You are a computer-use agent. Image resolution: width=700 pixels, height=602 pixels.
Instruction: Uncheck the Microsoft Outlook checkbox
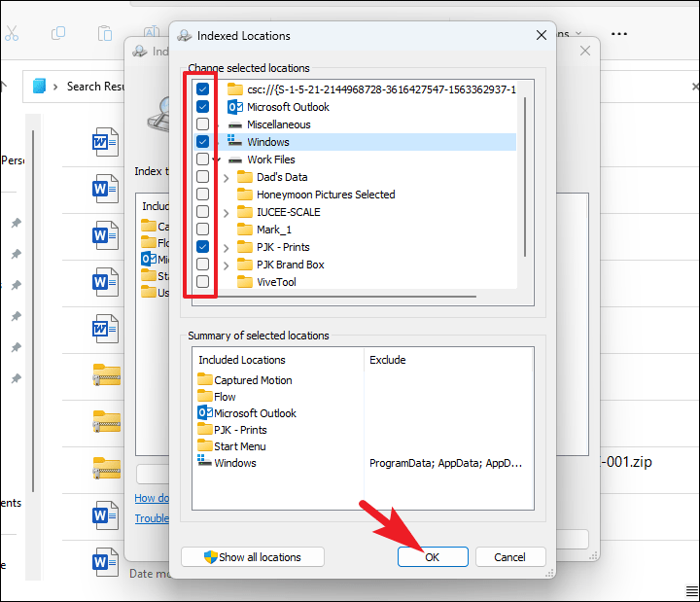click(202, 106)
